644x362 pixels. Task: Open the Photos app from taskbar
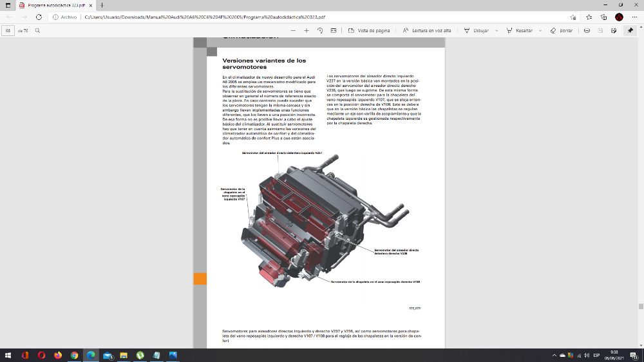tap(173, 355)
